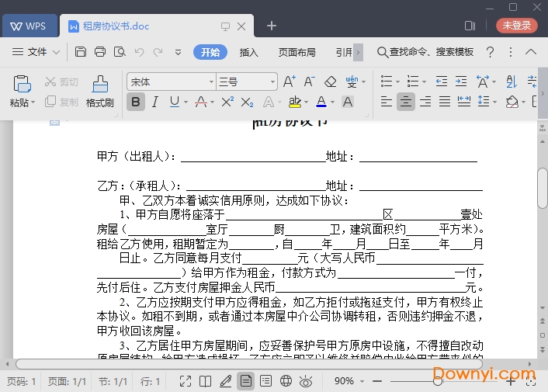Increase indent icon
This screenshot has height=392, width=548.
coord(461,82)
